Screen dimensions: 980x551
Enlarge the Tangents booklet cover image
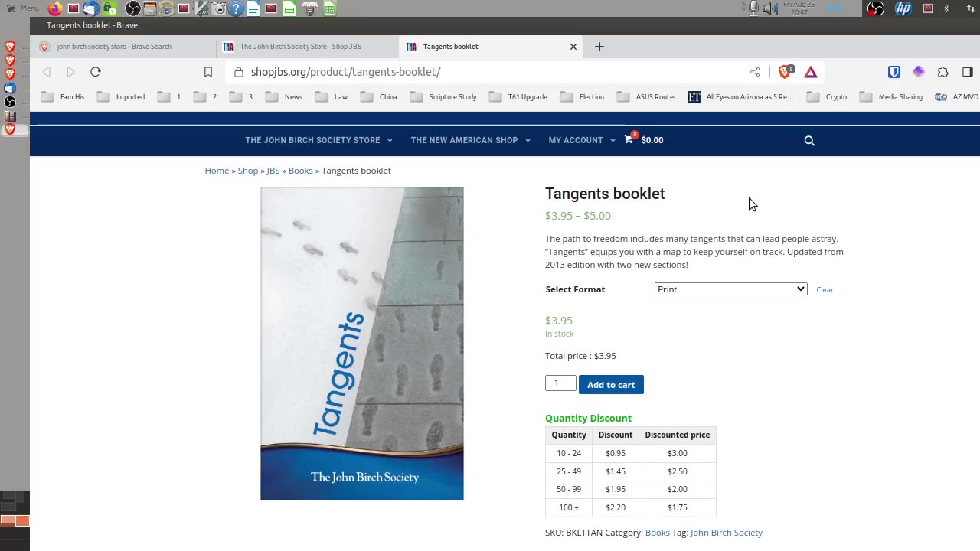coord(362,344)
